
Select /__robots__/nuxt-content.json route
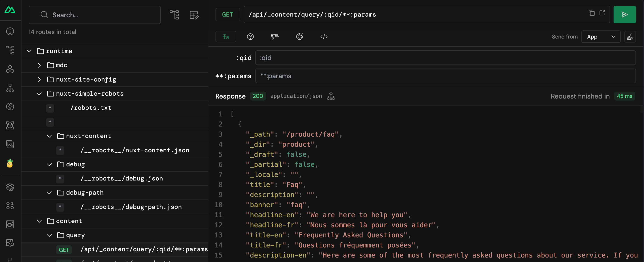(115, 150)
